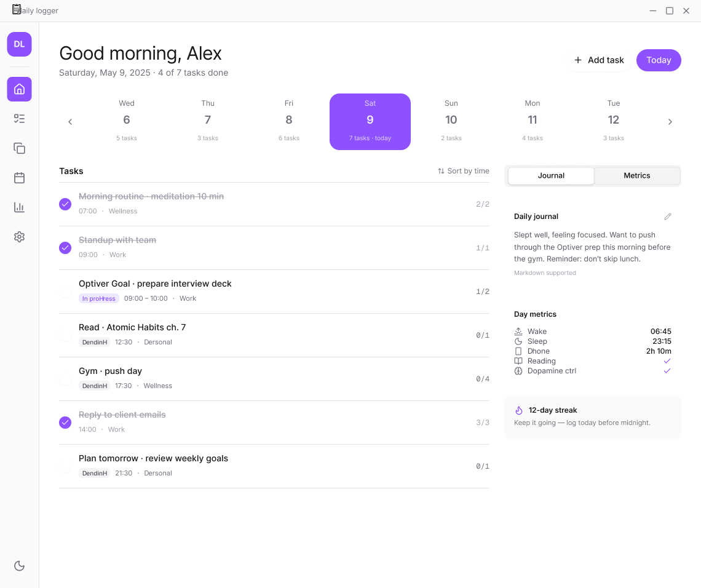Open Sort by time sorting option
The width and height of the screenshot is (701, 588).
coord(464,171)
